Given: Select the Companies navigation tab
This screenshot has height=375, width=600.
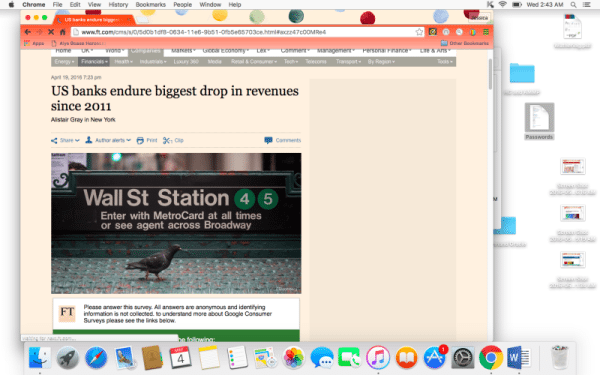Looking at the screenshot, I should point(146,51).
